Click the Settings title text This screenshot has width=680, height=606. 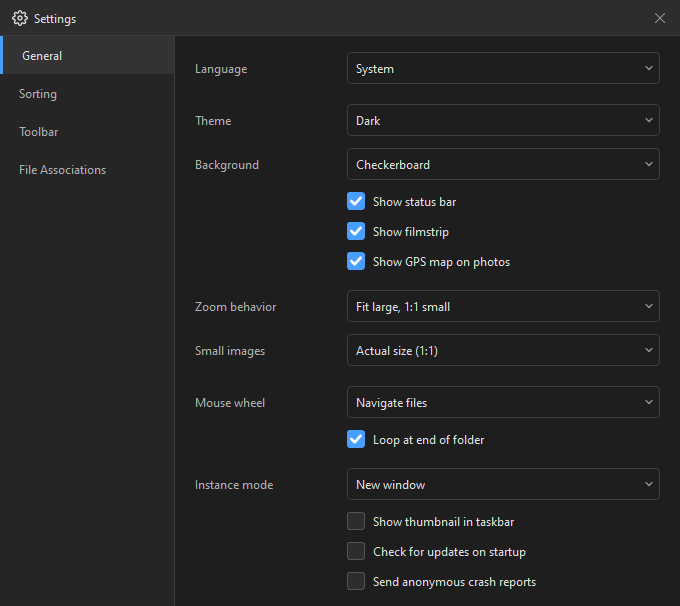click(x=55, y=19)
